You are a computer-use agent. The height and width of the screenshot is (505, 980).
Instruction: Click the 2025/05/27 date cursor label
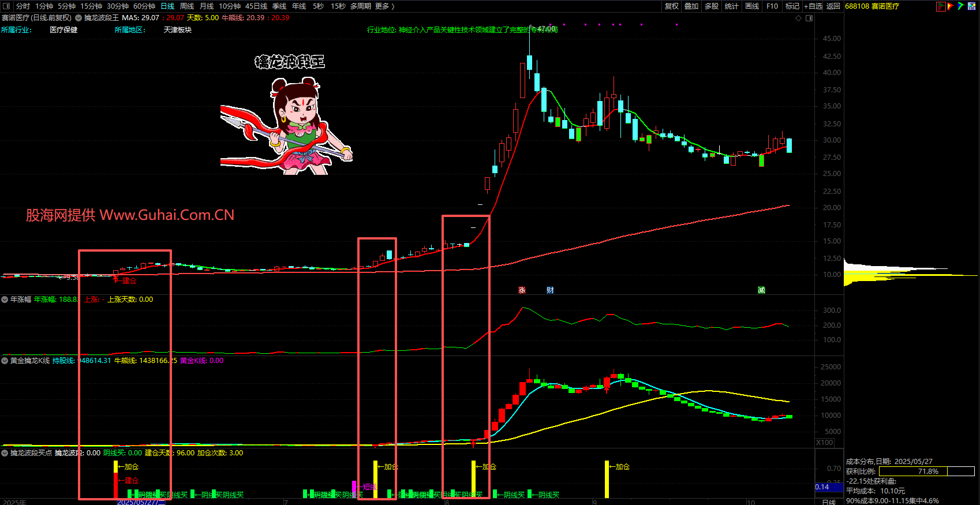point(141,502)
